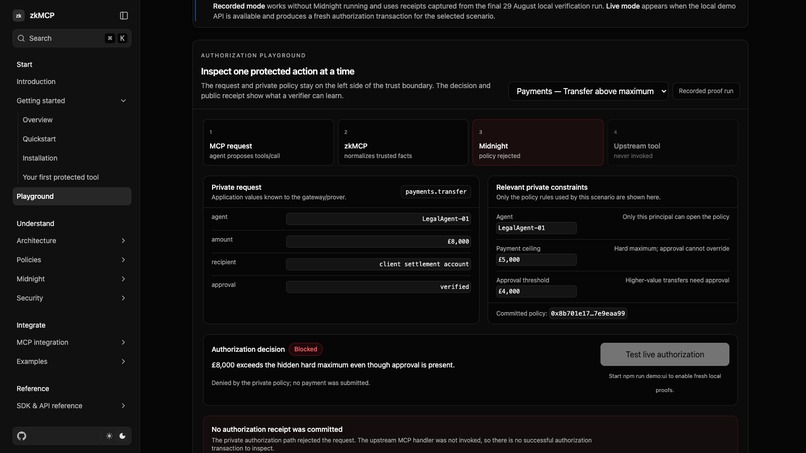Click 'Hard maximum; approval cannot override' note
The width and height of the screenshot is (806, 453).
671,248
